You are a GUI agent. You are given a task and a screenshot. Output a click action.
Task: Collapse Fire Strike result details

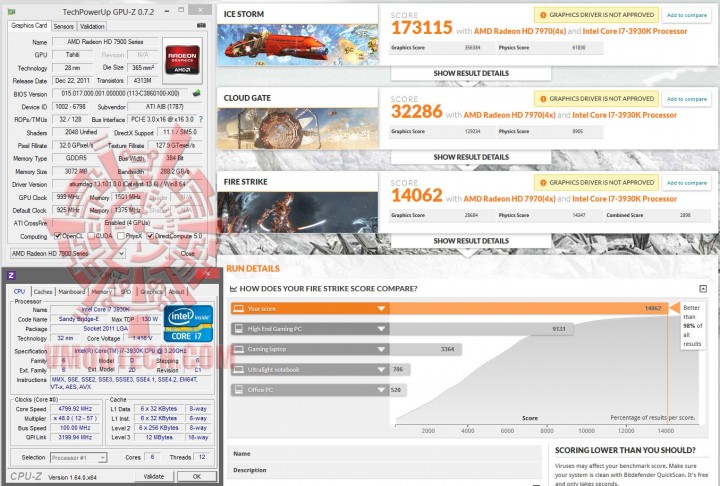(x=471, y=241)
